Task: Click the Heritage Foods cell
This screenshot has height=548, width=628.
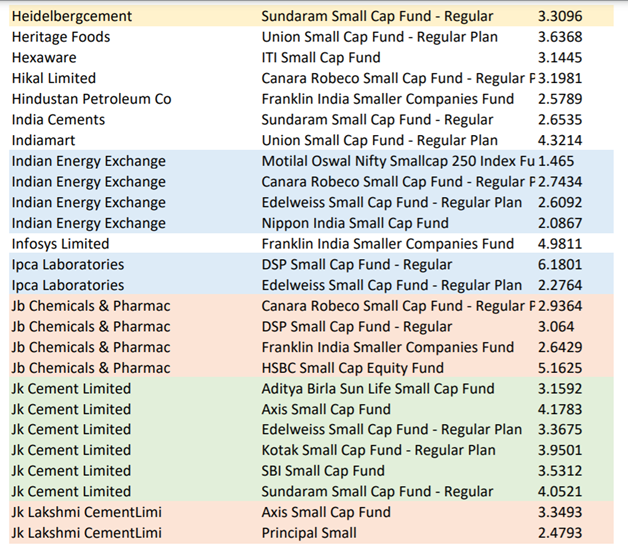Action: pos(61,37)
